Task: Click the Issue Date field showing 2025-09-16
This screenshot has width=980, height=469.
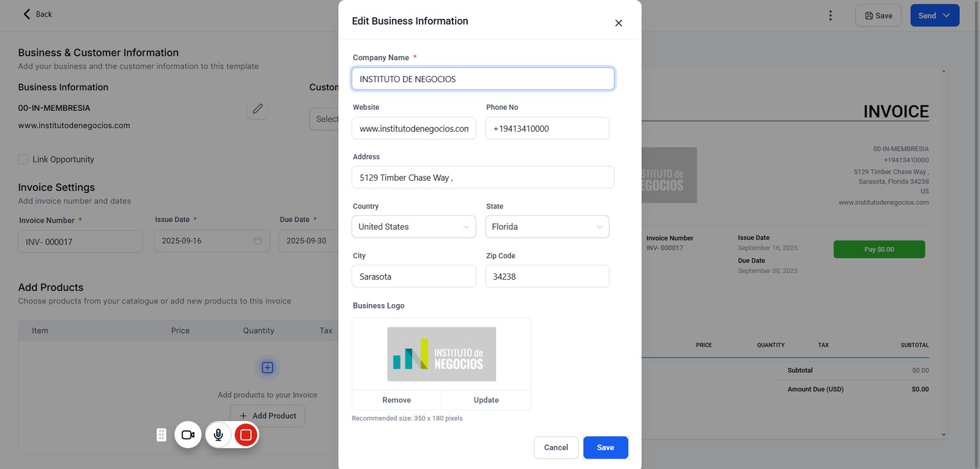Action: click(x=212, y=241)
